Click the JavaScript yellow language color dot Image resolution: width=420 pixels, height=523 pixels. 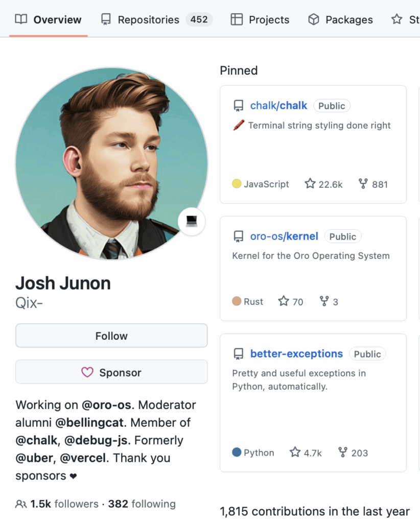click(x=237, y=184)
